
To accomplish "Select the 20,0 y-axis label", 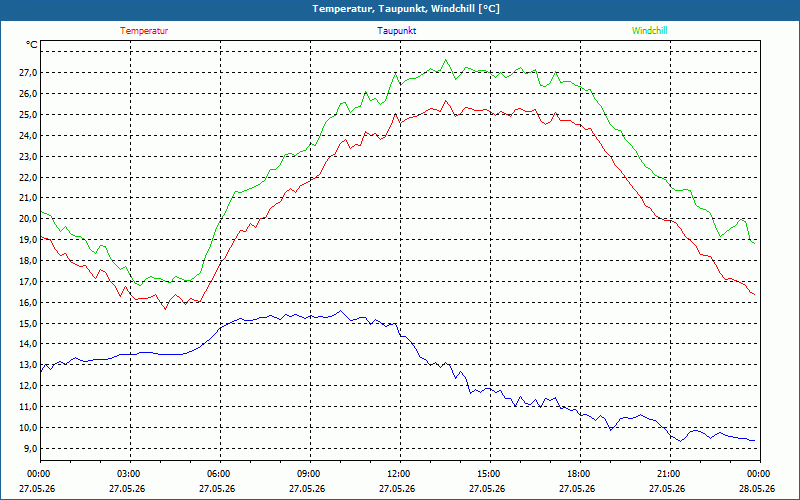I will tap(28, 219).
